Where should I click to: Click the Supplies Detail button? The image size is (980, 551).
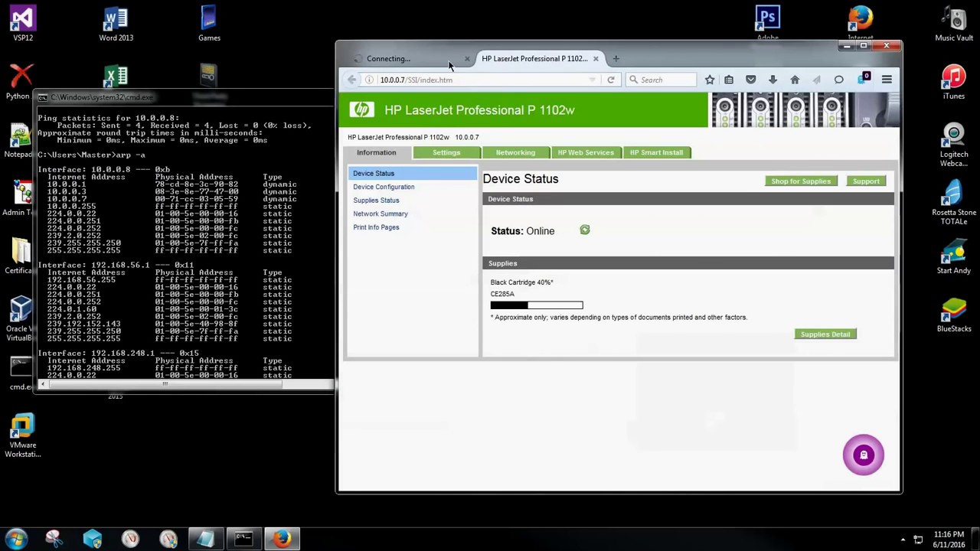(x=825, y=334)
